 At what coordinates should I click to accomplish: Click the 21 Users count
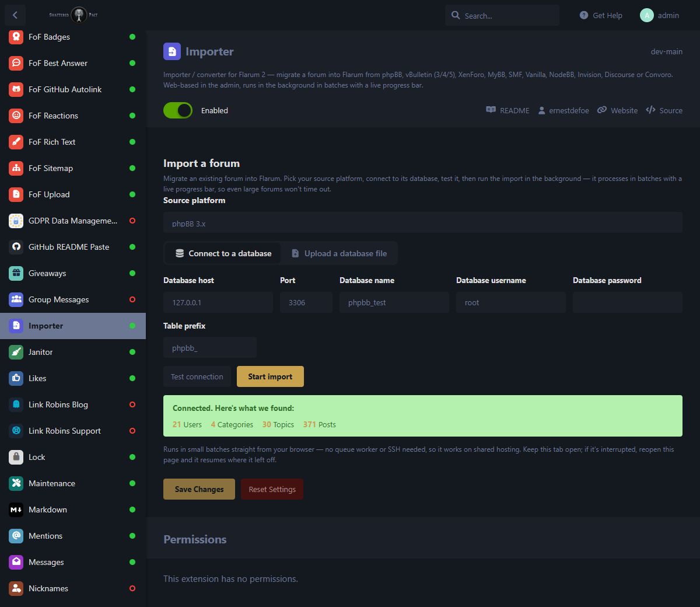coord(187,424)
